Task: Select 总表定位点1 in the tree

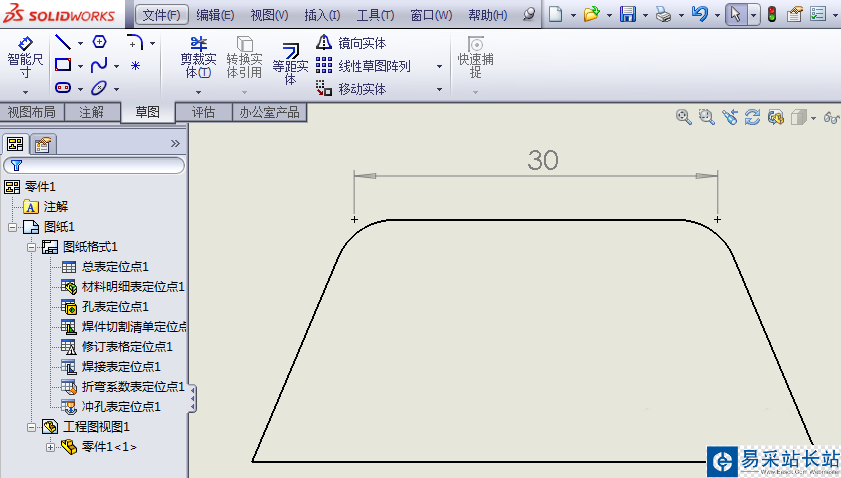Action: coord(105,267)
